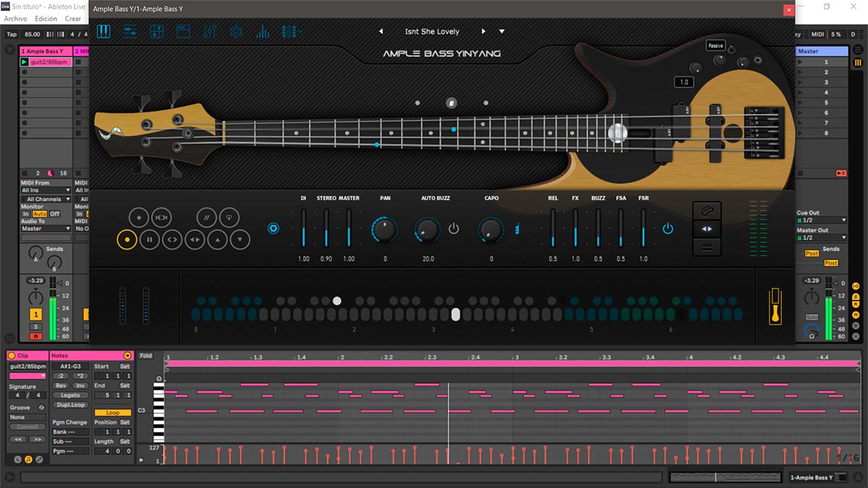The height and width of the screenshot is (488, 868).
Task: Open the gear settings icon in Ample Bass
Action: coord(236,32)
